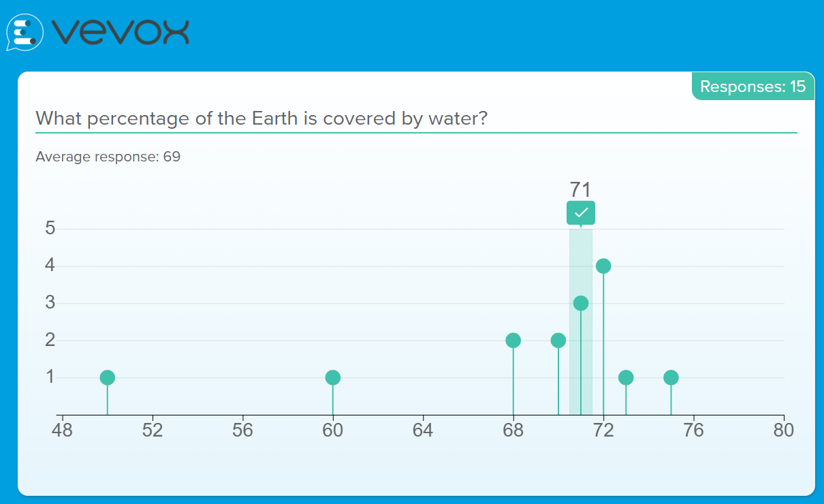Click the x-axis label 80
This screenshot has width=824, height=504.
[784, 430]
